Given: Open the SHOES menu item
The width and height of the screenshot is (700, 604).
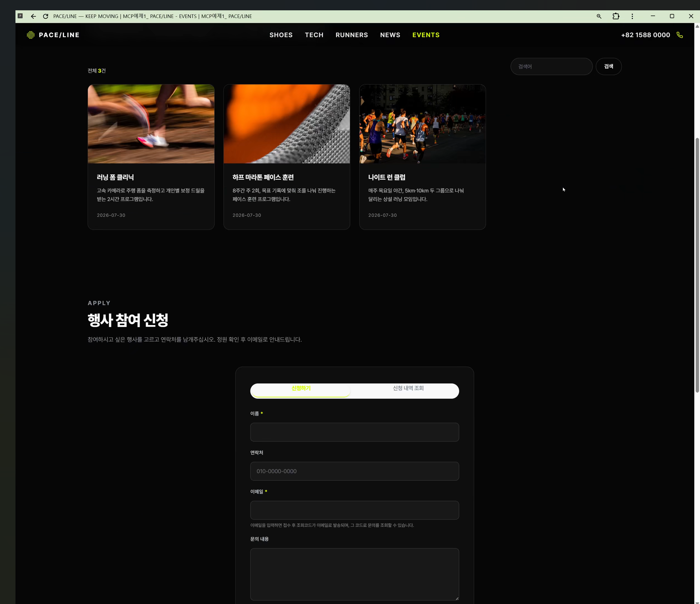Looking at the screenshot, I should (281, 35).
